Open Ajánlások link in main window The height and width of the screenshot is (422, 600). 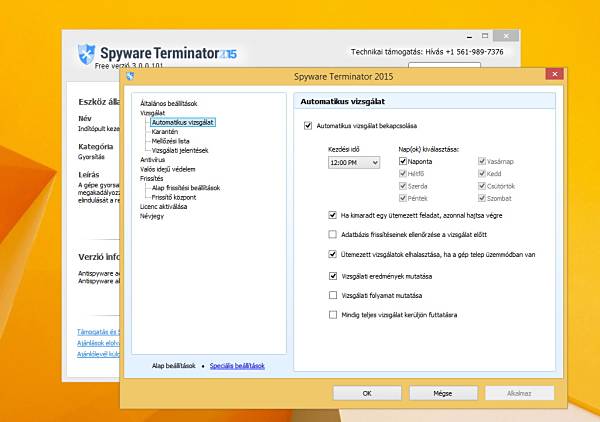point(98,343)
